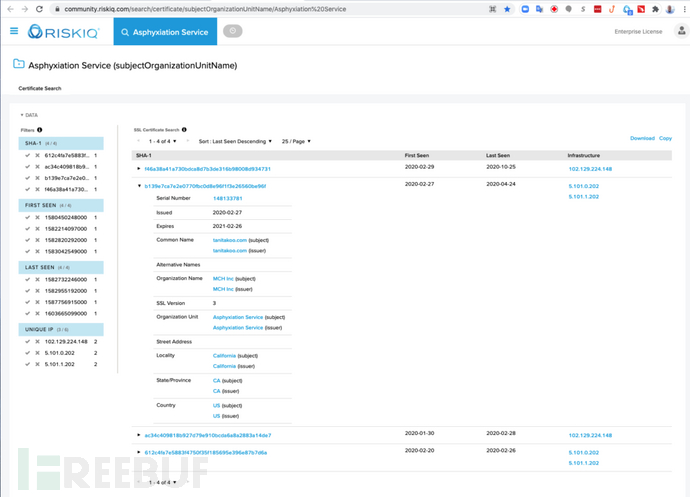
Task: Toggle the gray switch beside search box
Action: point(232,31)
